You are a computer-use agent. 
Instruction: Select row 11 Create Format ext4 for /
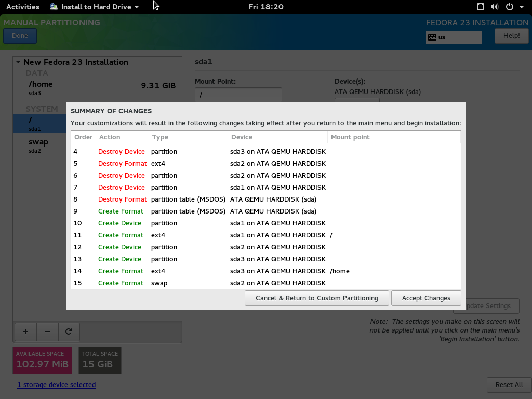click(265, 235)
